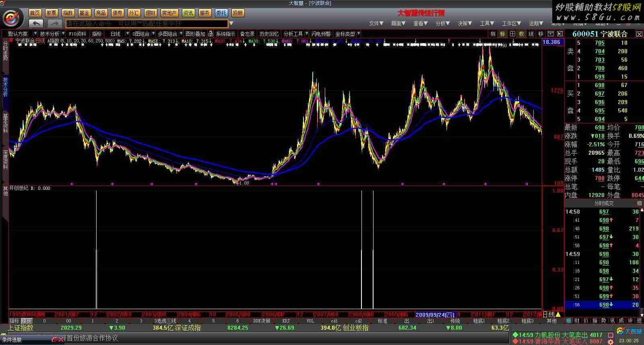Toggle the 标 marker icon
The width and height of the screenshot is (644, 345).
click(x=502, y=34)
